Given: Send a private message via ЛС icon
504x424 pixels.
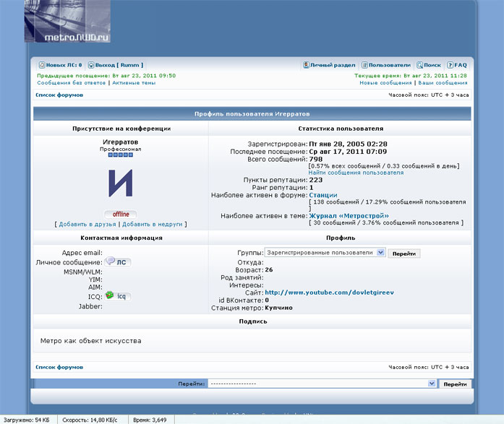Looking at the screenshot, I should pos(118,262).
